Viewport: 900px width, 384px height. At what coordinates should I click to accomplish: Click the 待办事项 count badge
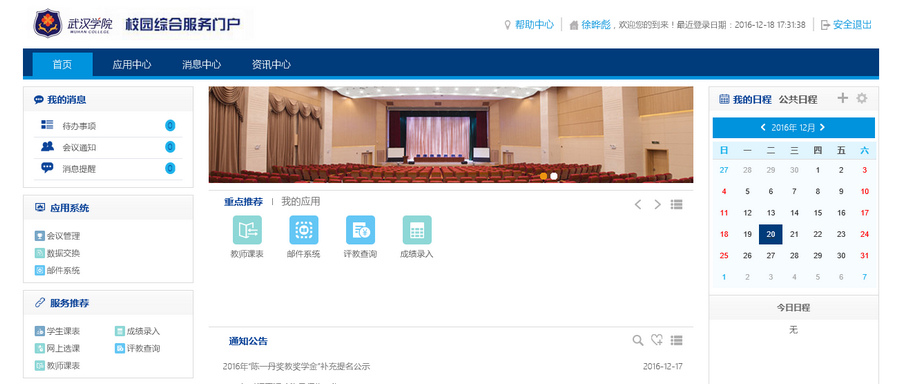point(170,126)
